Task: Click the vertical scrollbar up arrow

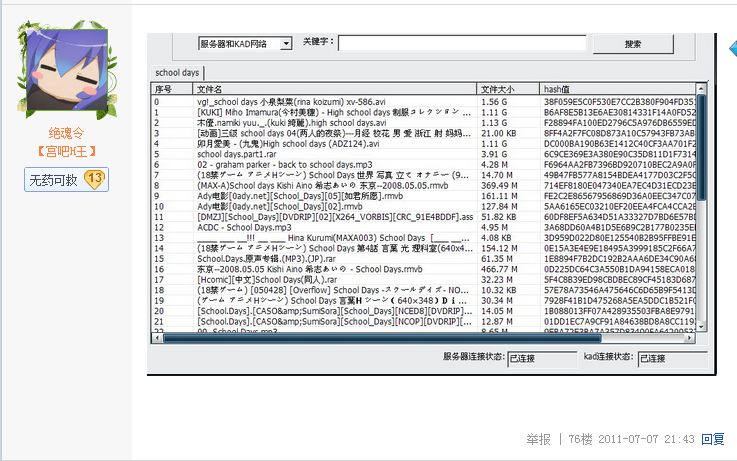Action: [701, 88]
